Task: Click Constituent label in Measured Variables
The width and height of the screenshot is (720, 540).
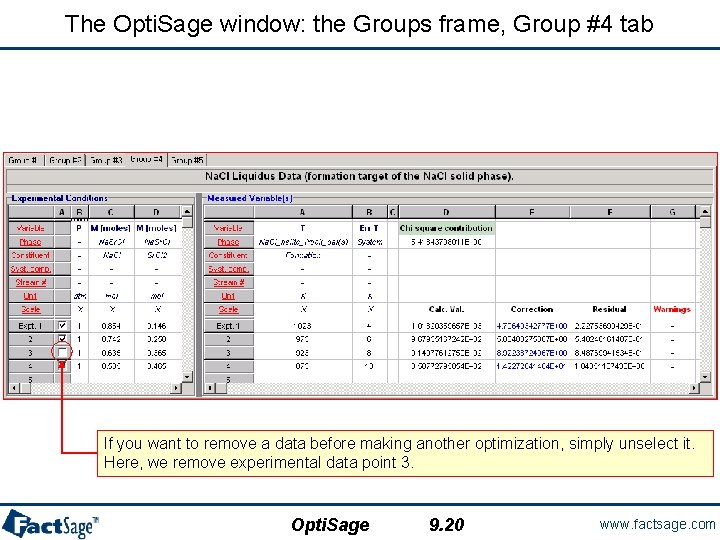Action: pos(229,255)
